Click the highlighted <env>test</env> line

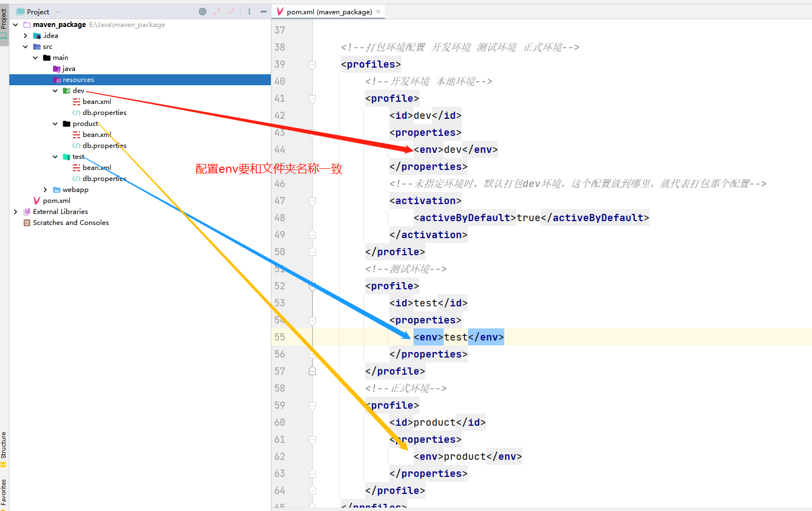point(459,337)
